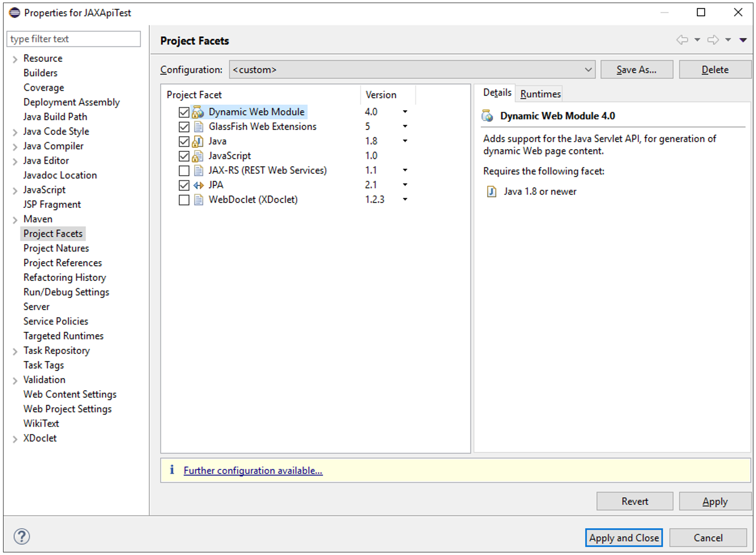Open the view menu dropdown arrow in header
Image resolution: width=756 pixels, height=555 pixels.
[742, 40]
